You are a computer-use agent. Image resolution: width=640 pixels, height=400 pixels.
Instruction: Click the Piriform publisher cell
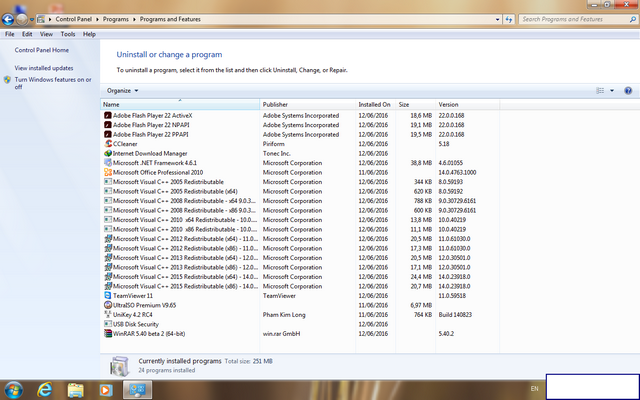[273, 144]
